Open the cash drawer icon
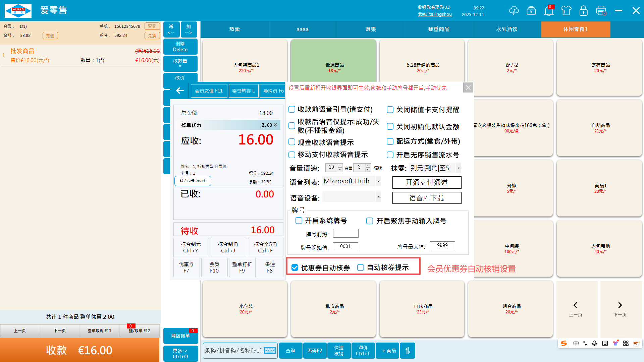 coord(531,11)
